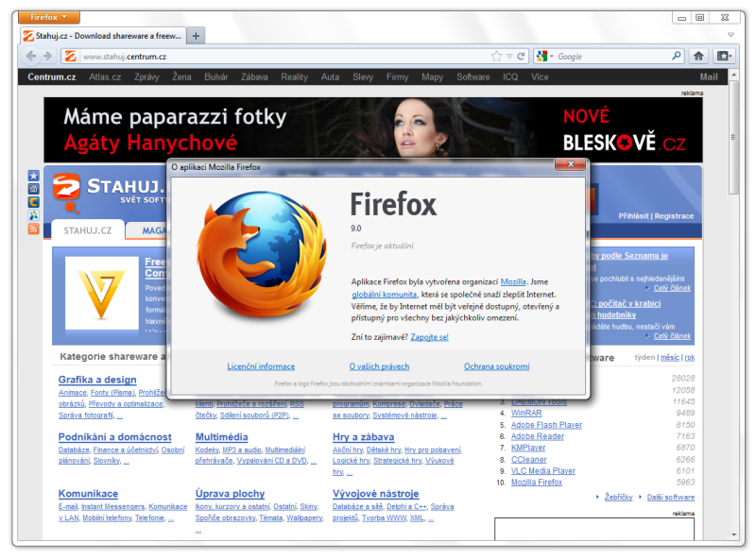Open Úprava plochy category
Image resolution: width=756 pixels, height=559 pixels.
pyautogui.click(x=230, y=494)
